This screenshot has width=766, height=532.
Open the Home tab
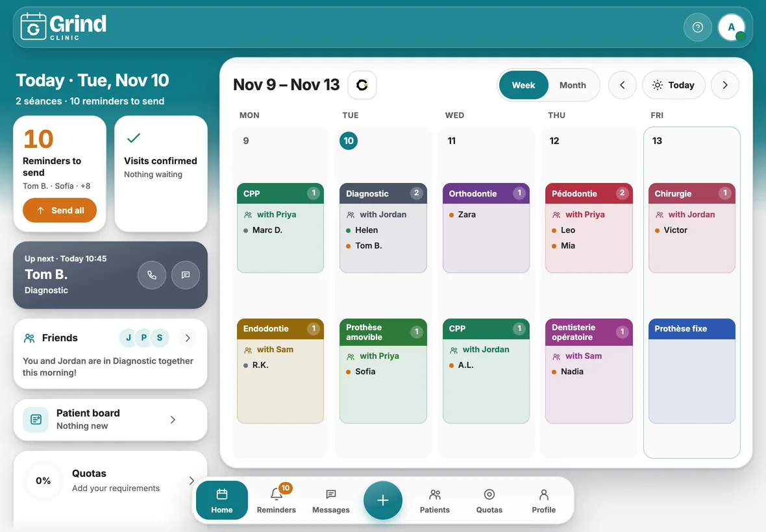[222, 500]
